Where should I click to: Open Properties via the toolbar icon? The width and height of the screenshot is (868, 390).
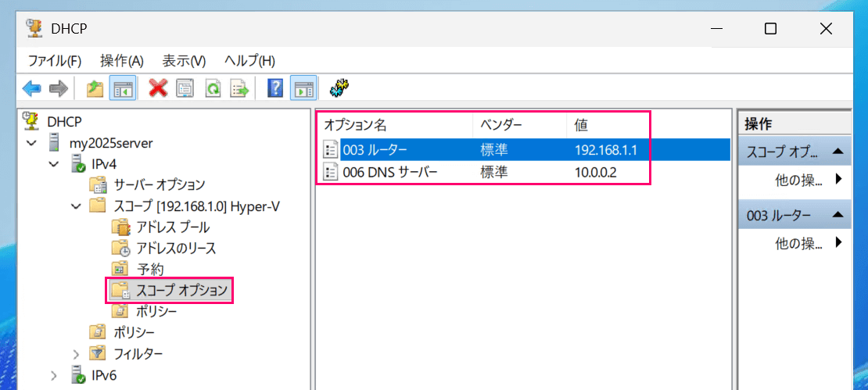point(185,88)
